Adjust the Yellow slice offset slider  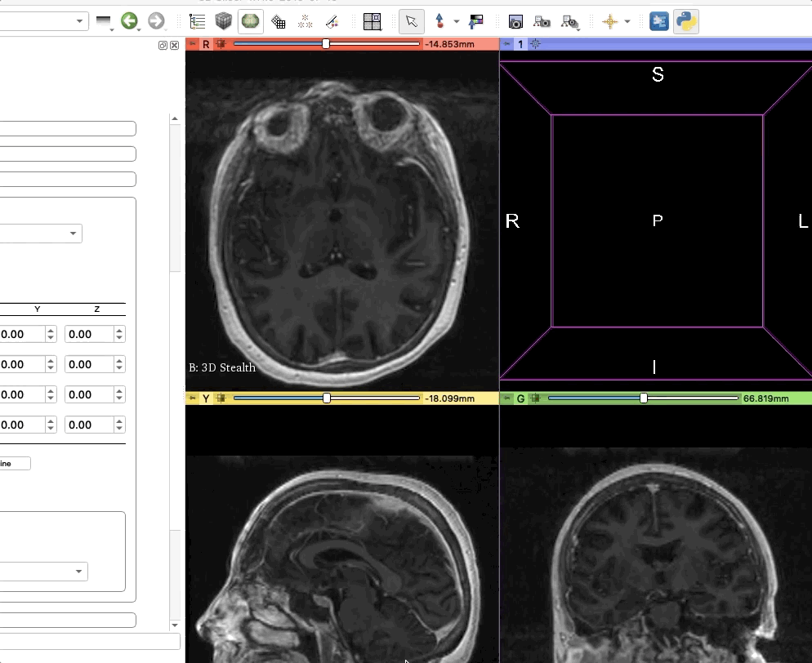pos(327,398)
